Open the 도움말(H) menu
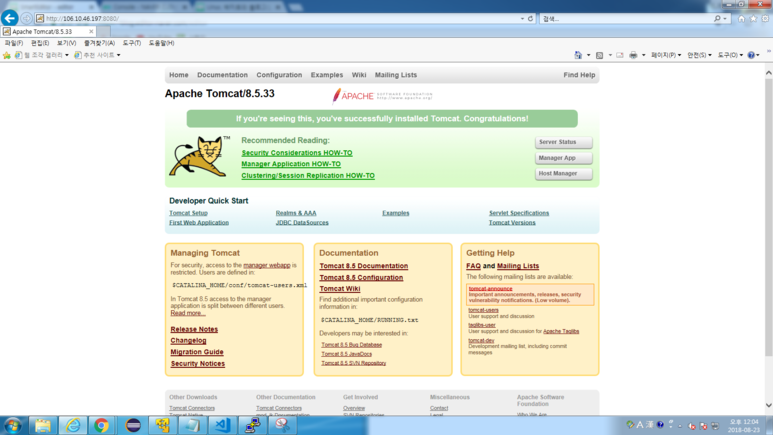 click(x=161, y=43)
